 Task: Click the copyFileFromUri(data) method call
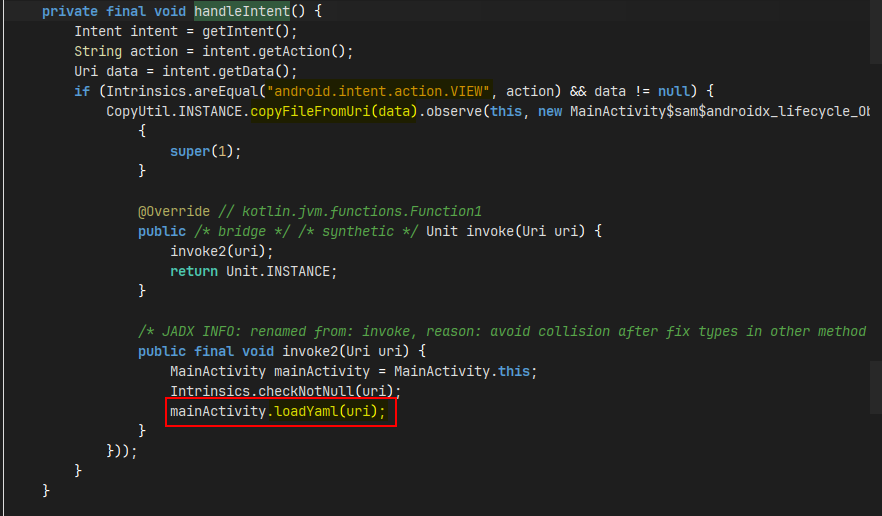tap(334, 111)
